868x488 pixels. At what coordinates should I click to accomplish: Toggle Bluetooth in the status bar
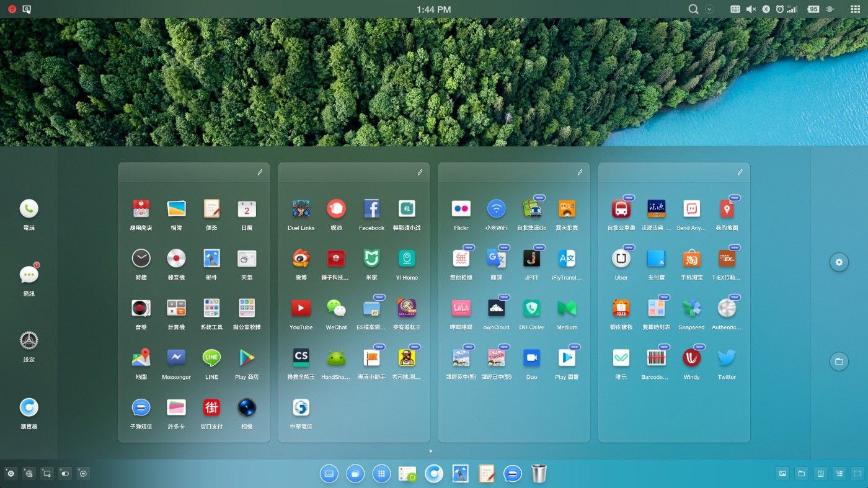coord(766,9)
